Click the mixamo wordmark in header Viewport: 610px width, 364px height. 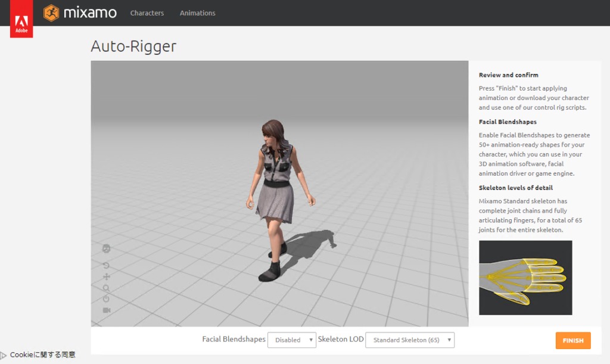tap(90, 13)
